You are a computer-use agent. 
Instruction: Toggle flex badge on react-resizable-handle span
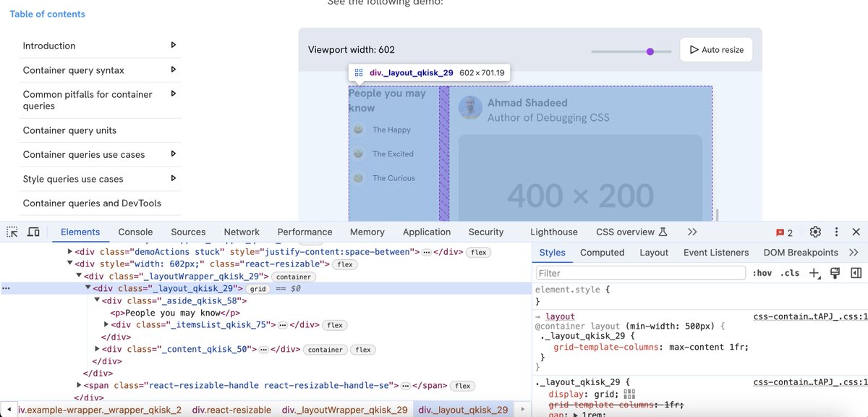[x=462, y=386]
